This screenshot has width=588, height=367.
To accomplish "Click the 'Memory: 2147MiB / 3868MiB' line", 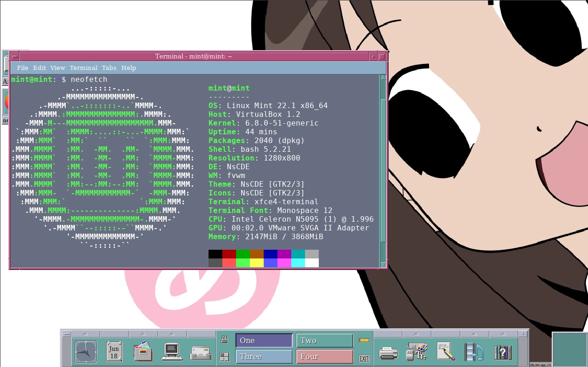I will pyautogui.click(x=266, y=237).
